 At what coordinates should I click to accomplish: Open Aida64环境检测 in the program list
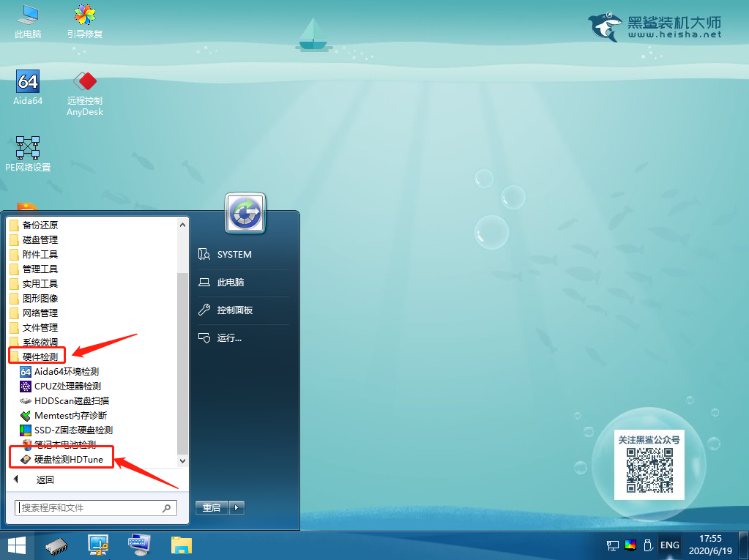click(x=59, y=371)
